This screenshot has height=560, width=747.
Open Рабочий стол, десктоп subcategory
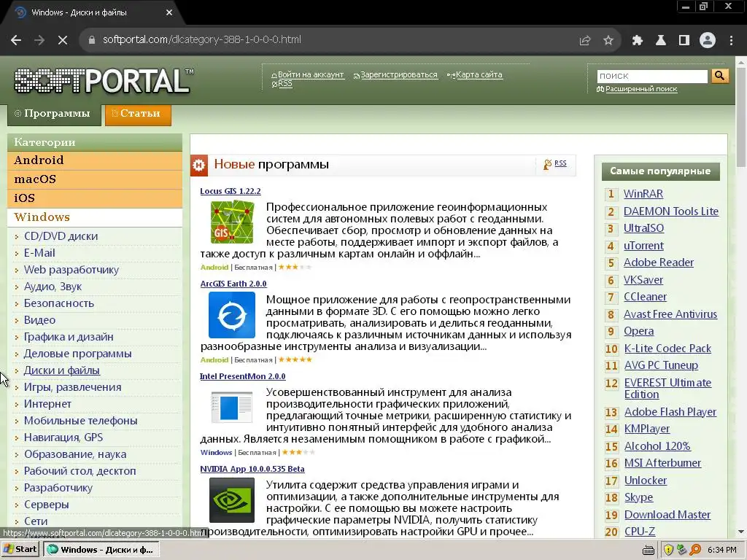pos(80,471)
